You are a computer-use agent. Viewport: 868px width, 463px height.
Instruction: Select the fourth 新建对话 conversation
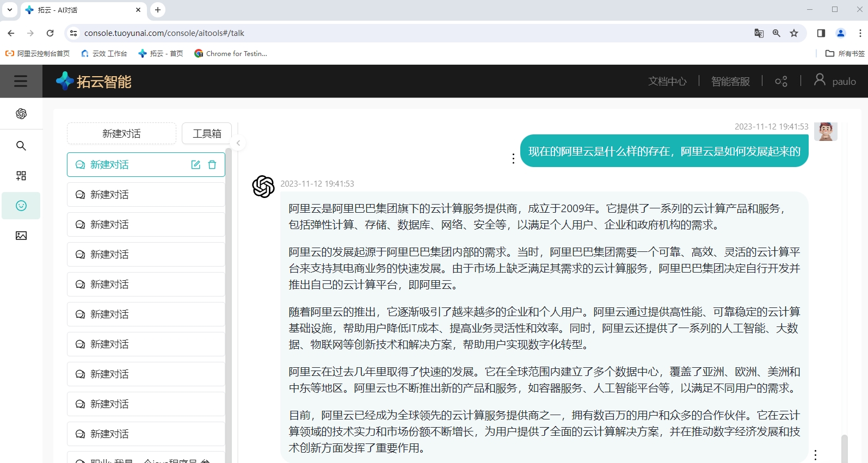(146, 254)
